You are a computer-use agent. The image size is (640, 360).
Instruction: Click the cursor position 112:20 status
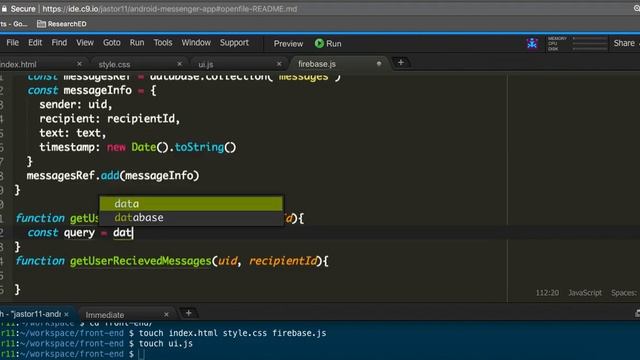pyautogui.click(x=547, y=293)
